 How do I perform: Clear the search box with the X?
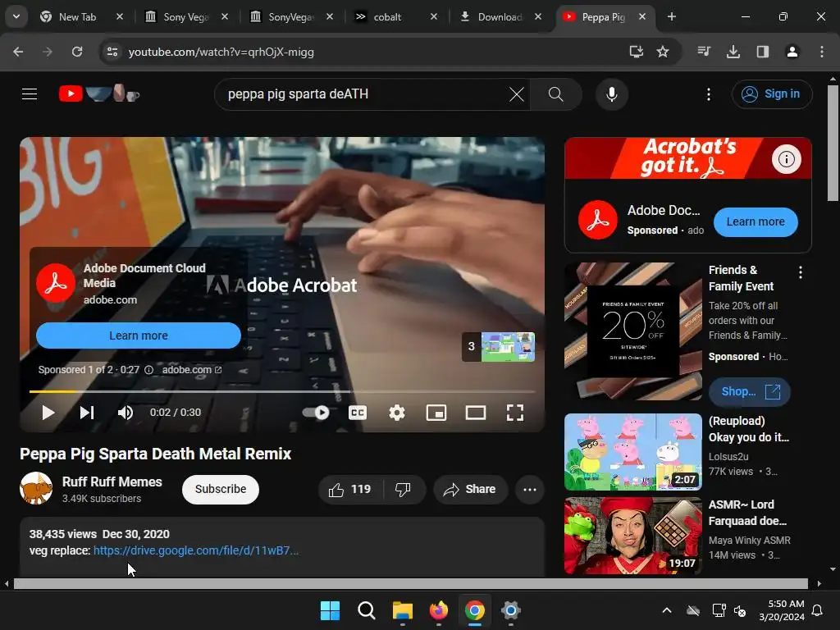point(517,95)
